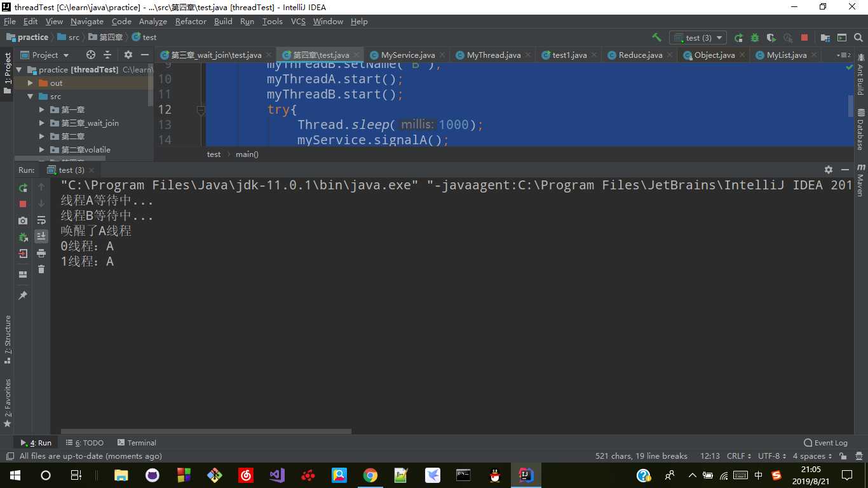Change UTF-8 file encoding
The width and height of the screenshot is (868, 488).
point(772,456)
